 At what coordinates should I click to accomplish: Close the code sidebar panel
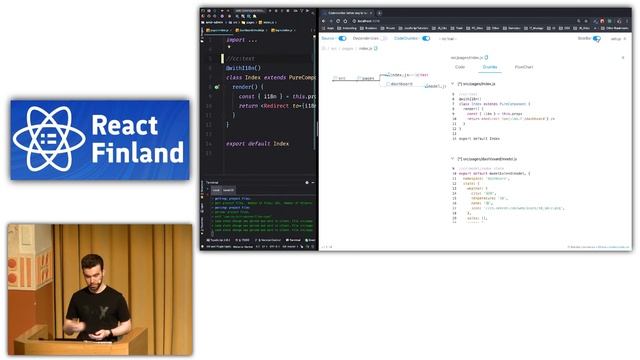coord(623,58)
